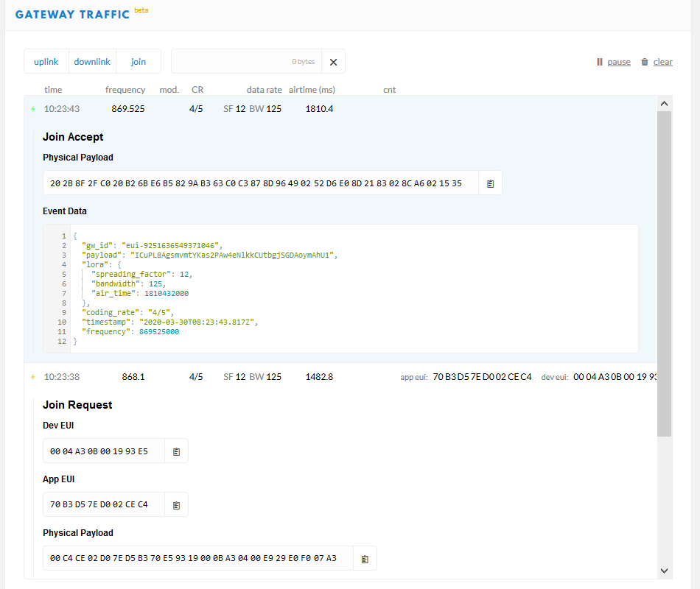Pause the gateway traffic stream
Screen dimensions: 700x589
click(x=614, y=62)
